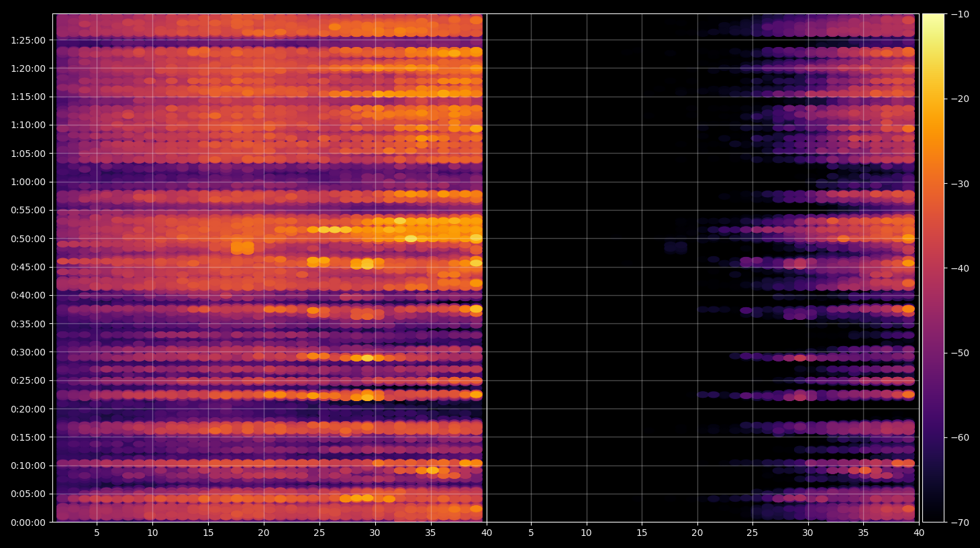Click x-axis label 35 under right heatmap

(x=863, y=533)
